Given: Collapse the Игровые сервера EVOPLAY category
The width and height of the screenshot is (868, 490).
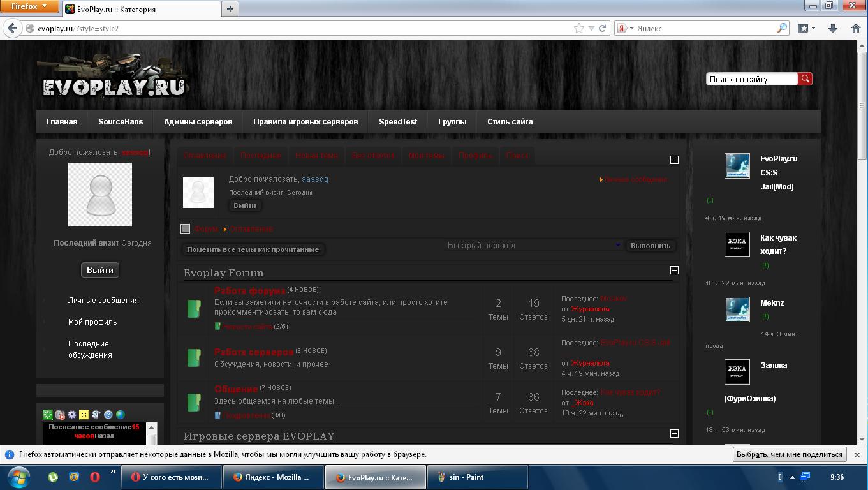Looking at the screenshot, I should pyautogui.click(x=674, y=433).
